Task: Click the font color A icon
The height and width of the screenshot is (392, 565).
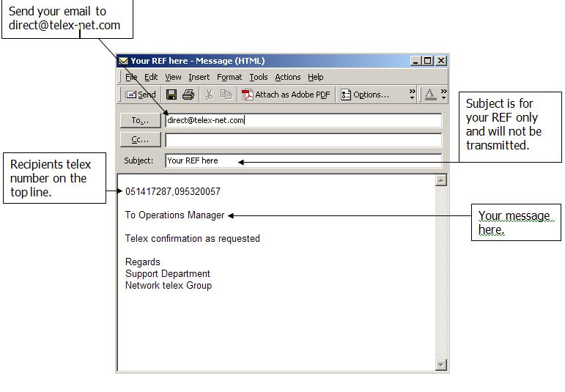Action: click(x=430, y=95)
